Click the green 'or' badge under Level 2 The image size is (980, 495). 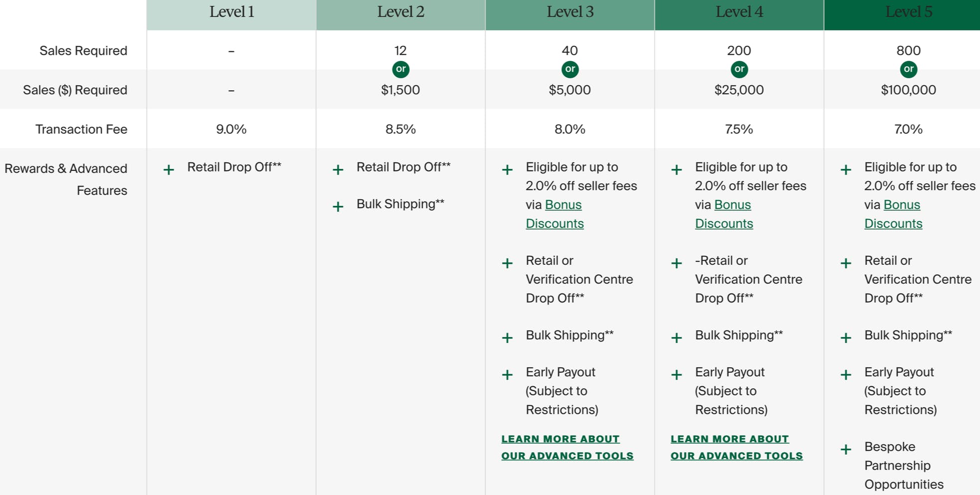coord(401,69)
